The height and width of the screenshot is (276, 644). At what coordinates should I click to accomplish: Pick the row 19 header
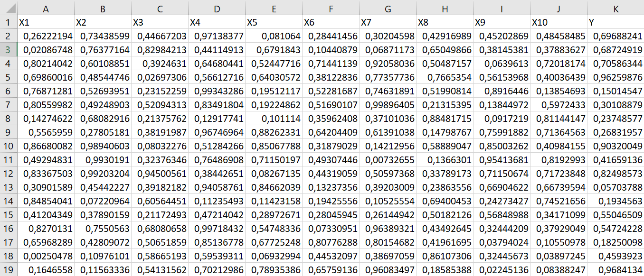click(8, 270)
